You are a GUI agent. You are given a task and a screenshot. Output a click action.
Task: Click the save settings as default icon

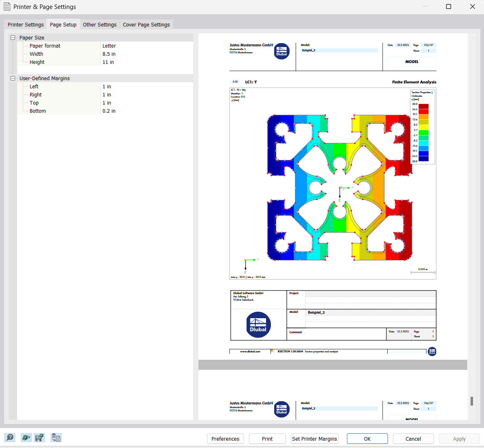click(x=39, y=437)
